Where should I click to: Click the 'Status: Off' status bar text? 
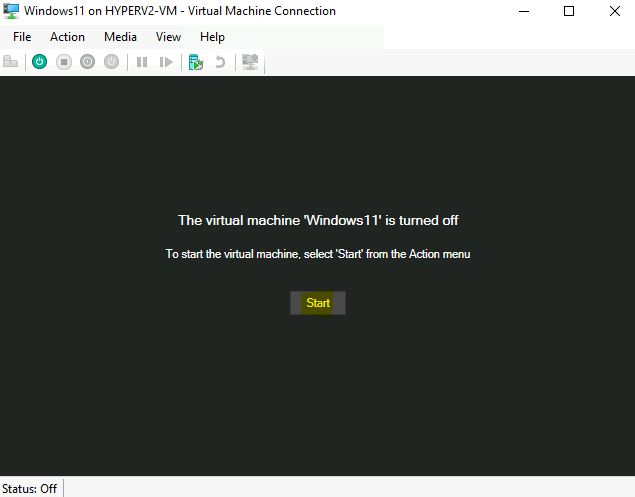coord(29,488)
